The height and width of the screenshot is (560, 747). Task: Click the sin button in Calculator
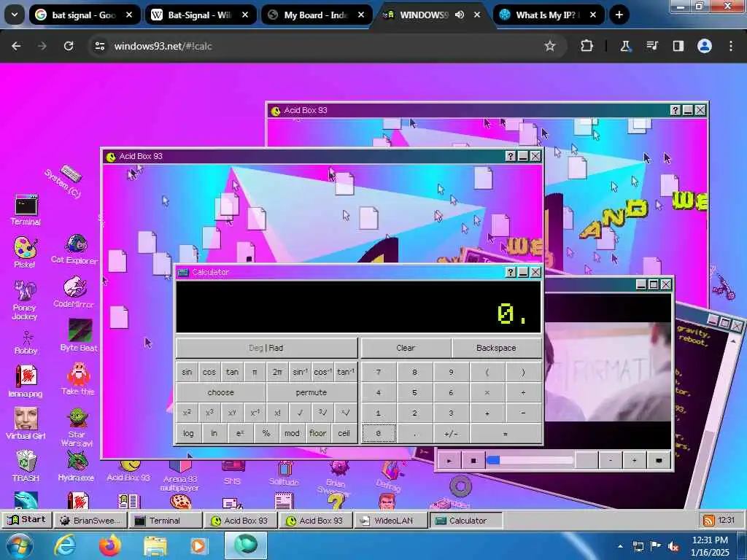pos(187,372)
